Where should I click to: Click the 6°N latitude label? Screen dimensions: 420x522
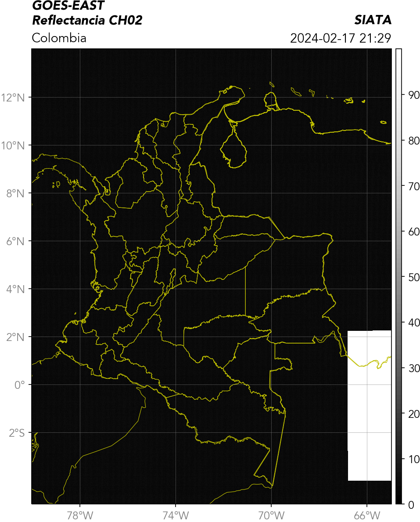tap(16, 241)
